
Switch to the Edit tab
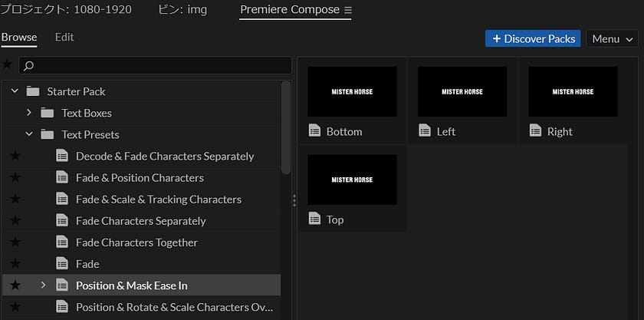click(x=64, y=37)
